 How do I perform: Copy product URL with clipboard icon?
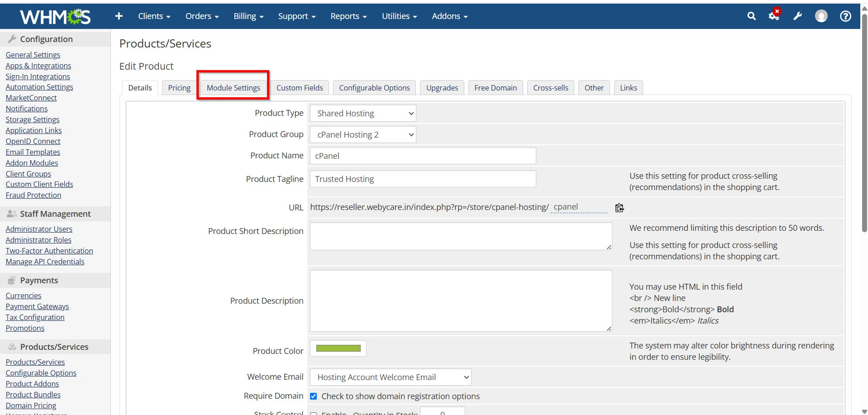[620, 208]
